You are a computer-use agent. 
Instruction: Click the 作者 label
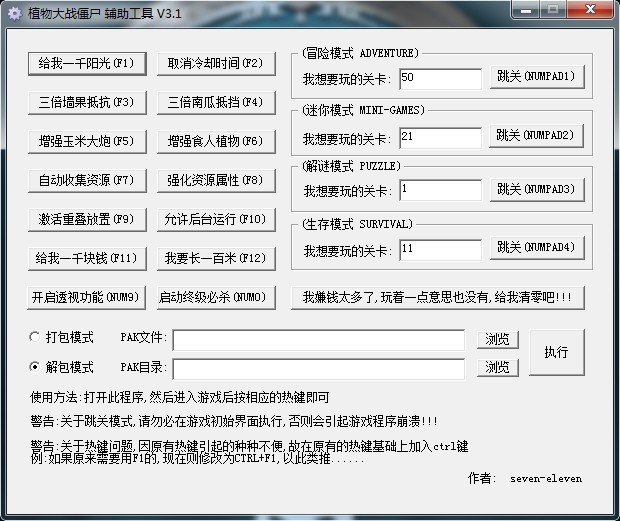(x=482, y=478)
